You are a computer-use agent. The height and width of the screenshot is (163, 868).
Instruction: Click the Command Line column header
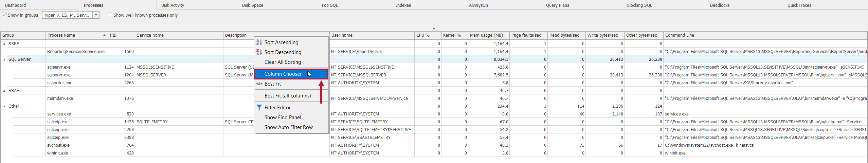(x=765, y=35)
